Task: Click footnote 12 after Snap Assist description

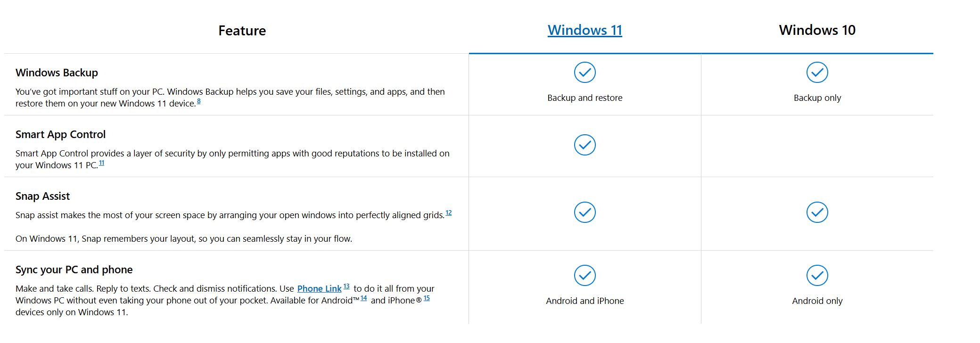Action: pyautogui.click(x=448, y=213)
